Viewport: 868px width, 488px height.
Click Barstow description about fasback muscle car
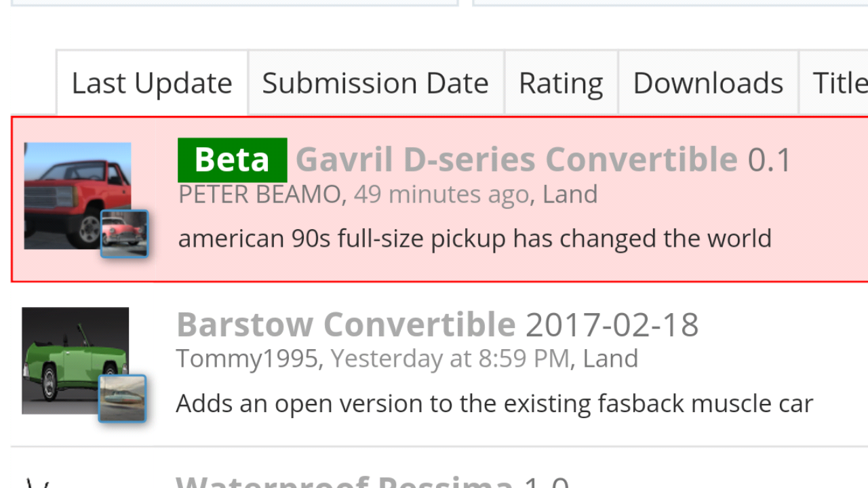pyautogui.click(x=494, y=404)
